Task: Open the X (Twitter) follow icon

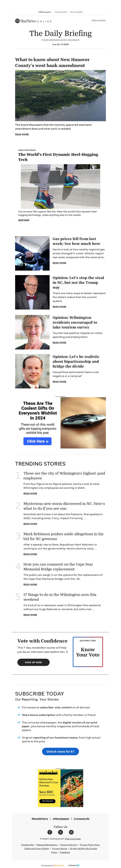Action: click(60, 832)
